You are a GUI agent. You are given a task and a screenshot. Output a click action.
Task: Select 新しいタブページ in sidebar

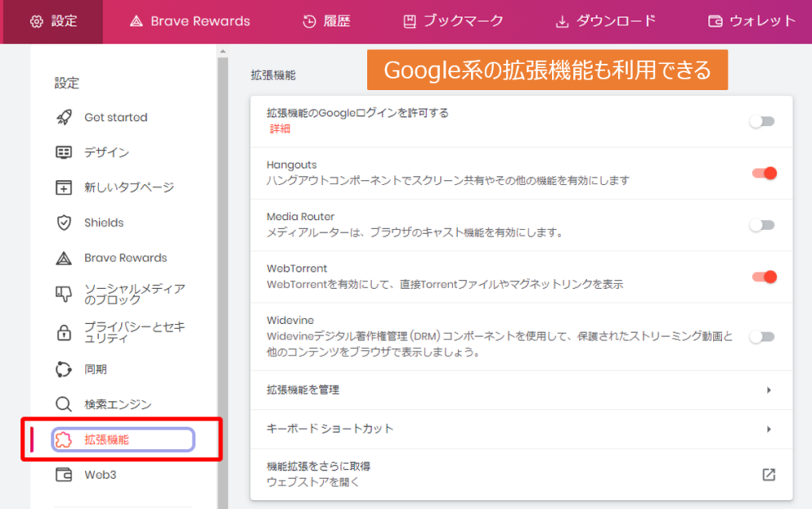pos(129,188)
